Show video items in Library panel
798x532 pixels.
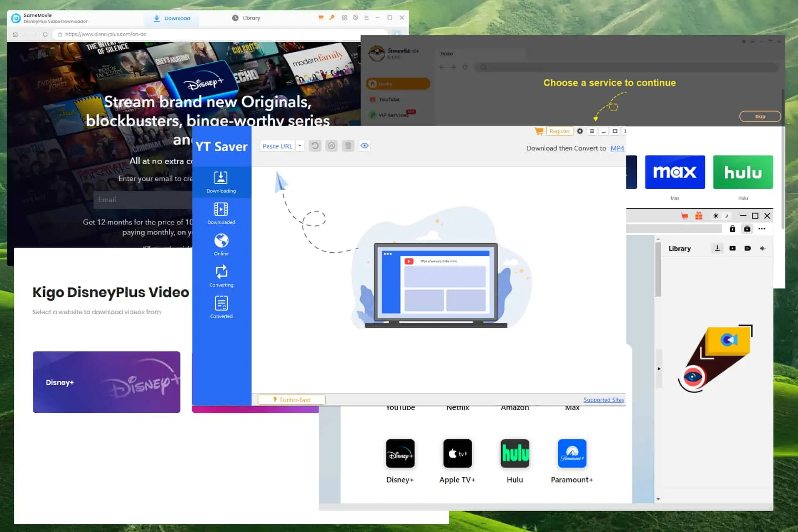(x=732, y=248)
